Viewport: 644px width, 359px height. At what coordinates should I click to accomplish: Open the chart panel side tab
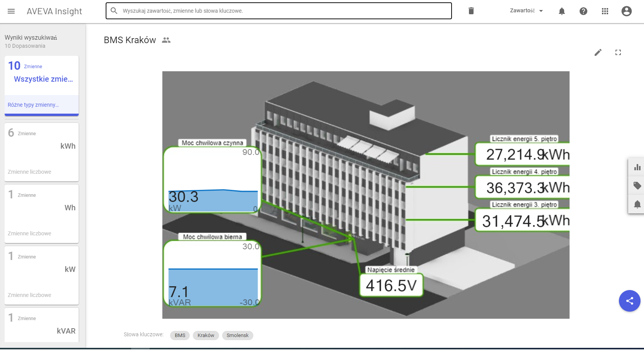click(637, 167)
